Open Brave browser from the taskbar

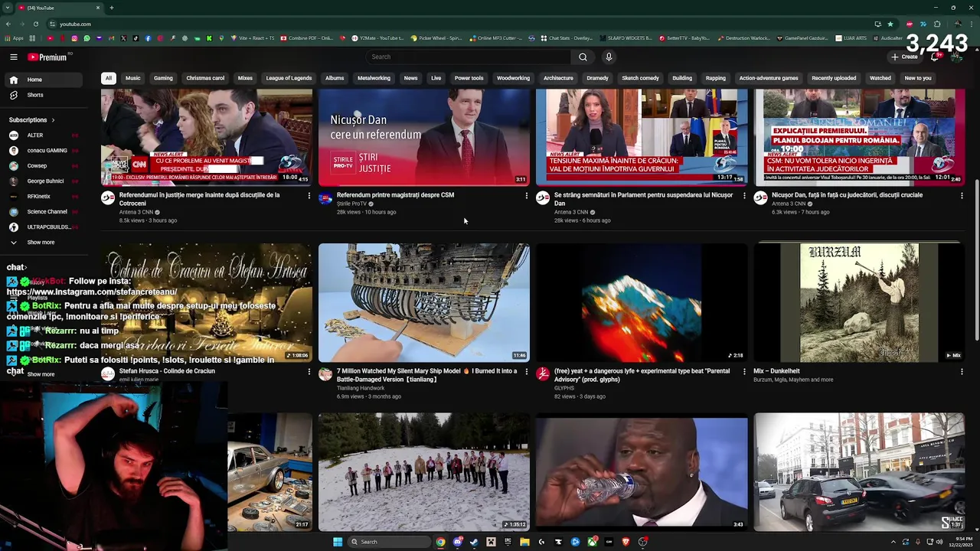[x=626, y=542]
